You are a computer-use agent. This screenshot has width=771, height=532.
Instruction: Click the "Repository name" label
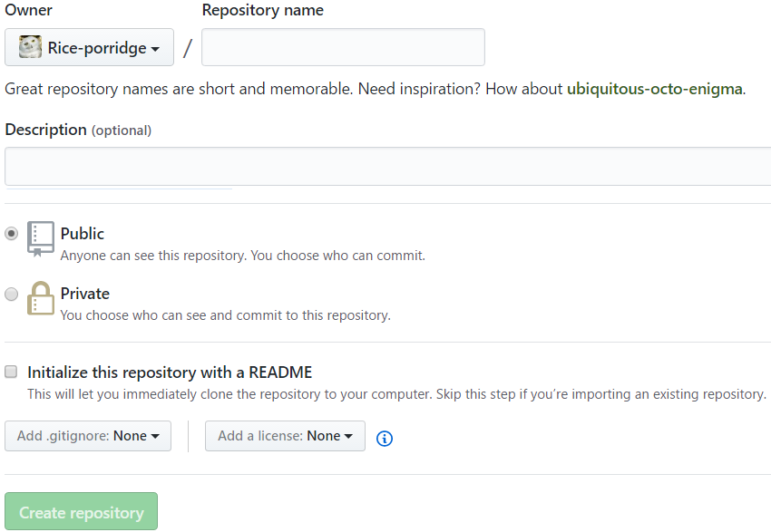click(263, 10)
